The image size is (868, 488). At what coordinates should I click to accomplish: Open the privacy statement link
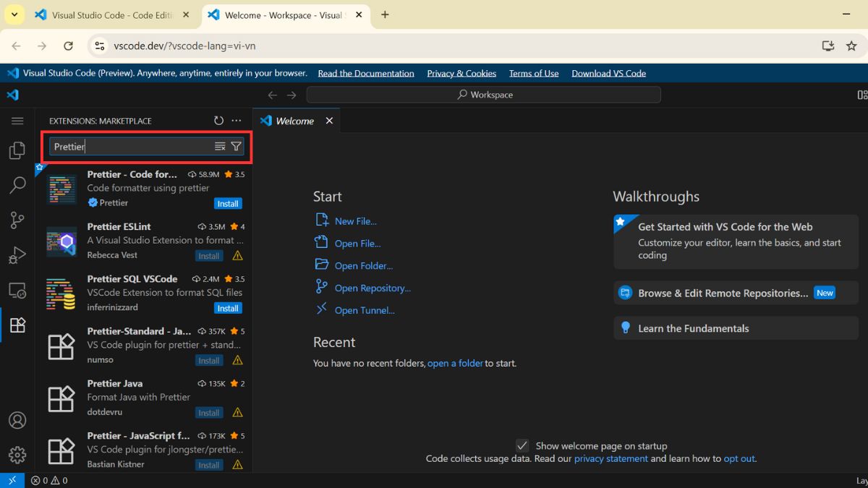point(611,458)
